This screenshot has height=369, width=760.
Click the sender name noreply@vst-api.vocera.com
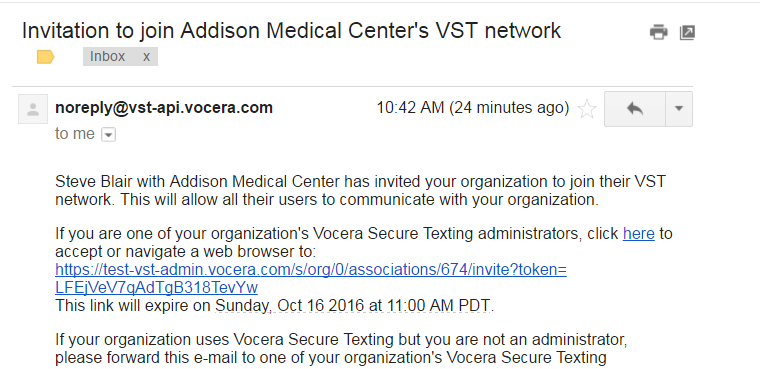(164, 108)
